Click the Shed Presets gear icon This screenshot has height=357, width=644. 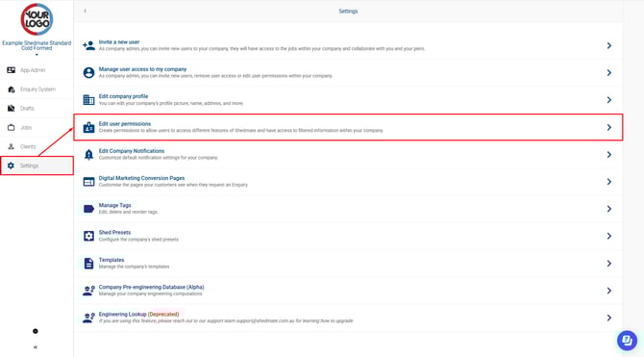coord(88,236)
